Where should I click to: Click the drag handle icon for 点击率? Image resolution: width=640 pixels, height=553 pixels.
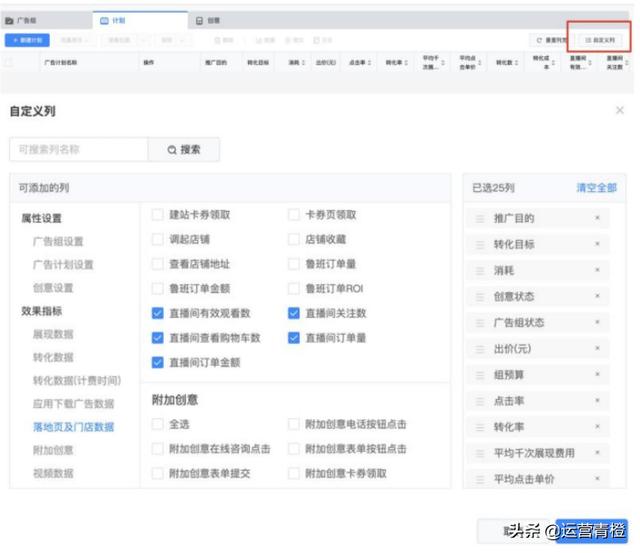coord(479,401)
